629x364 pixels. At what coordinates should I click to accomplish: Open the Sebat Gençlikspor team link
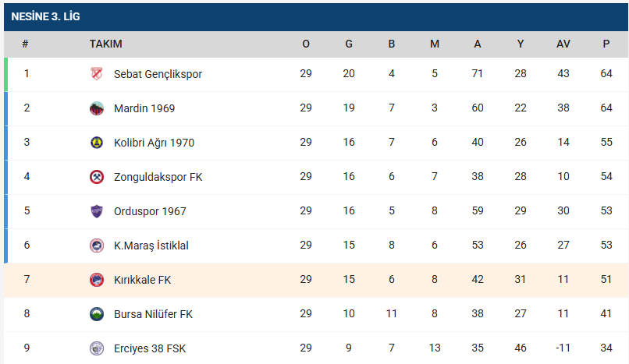click(x=158, y=74)
